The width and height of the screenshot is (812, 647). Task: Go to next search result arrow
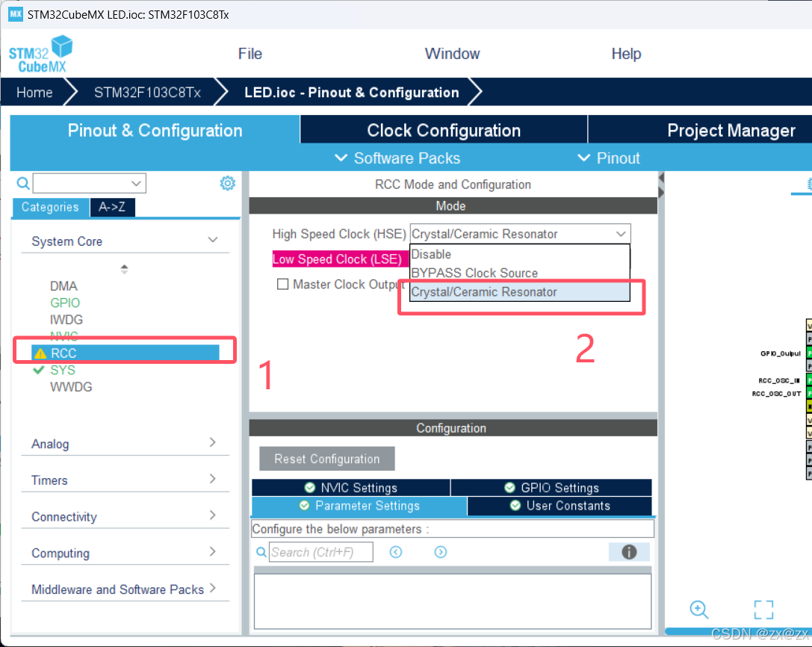(x=440, y=552)
